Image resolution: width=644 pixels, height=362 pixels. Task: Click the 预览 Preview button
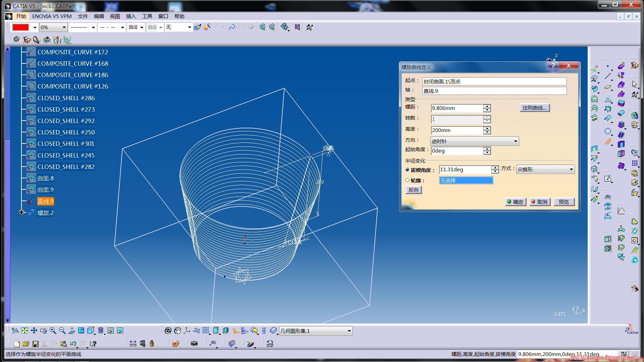[564, 202]
